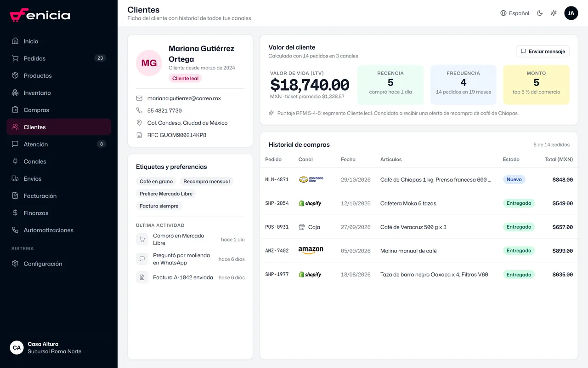
Task: Open Casa Altura branch switcher
Action: click(59, 348)
